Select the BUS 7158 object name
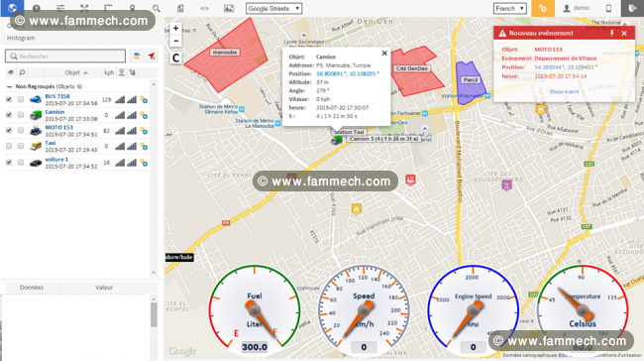This screenshot has width=644, height=361. [x=57, y=96]
